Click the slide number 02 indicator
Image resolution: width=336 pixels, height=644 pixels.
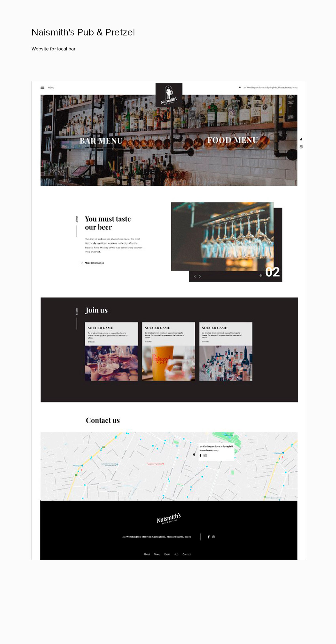[x=272, y=272]
